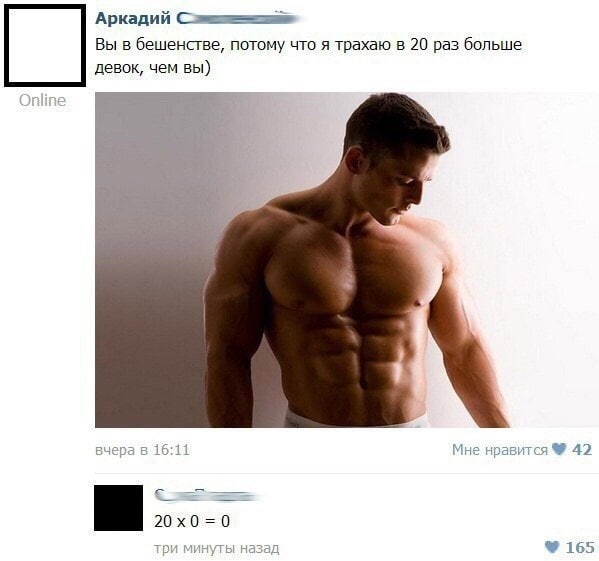
Task: Click the blurred surname next to Аркадий
Action: click(240, 18)
